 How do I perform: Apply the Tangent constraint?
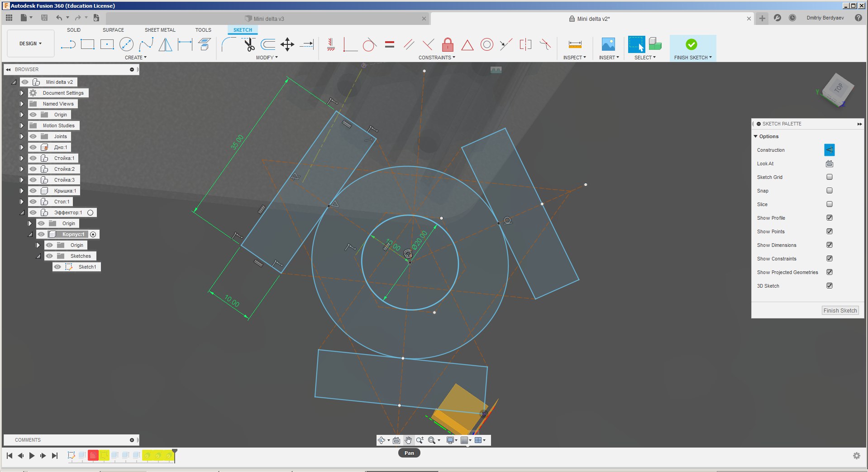tap(369, 44)
